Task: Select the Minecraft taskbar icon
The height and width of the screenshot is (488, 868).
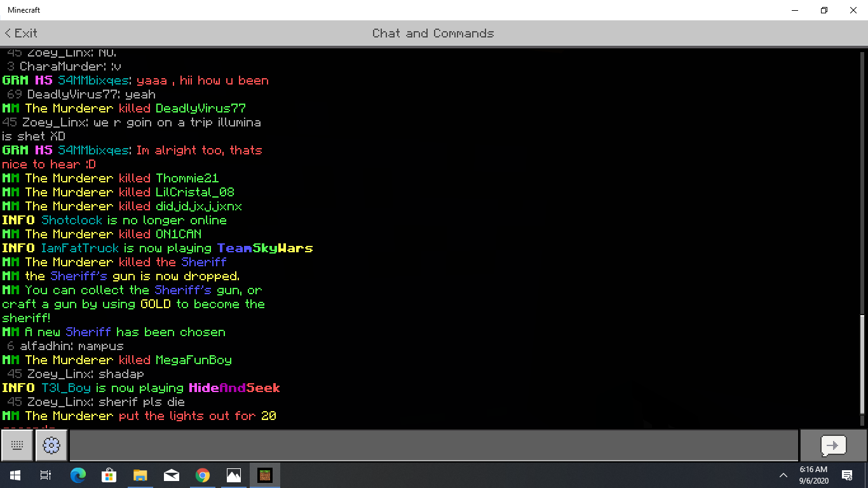Action: [264, 475]
